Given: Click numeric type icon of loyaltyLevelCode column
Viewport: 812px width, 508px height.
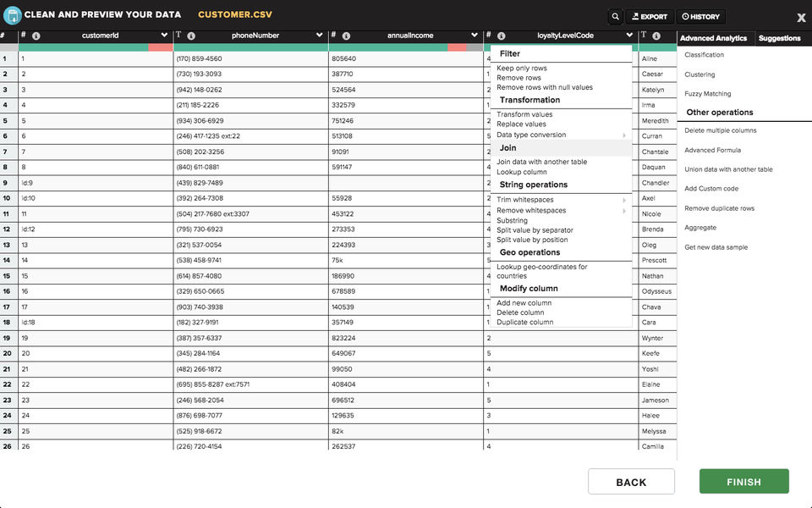Looking at the screenshot, I should 488,35.
